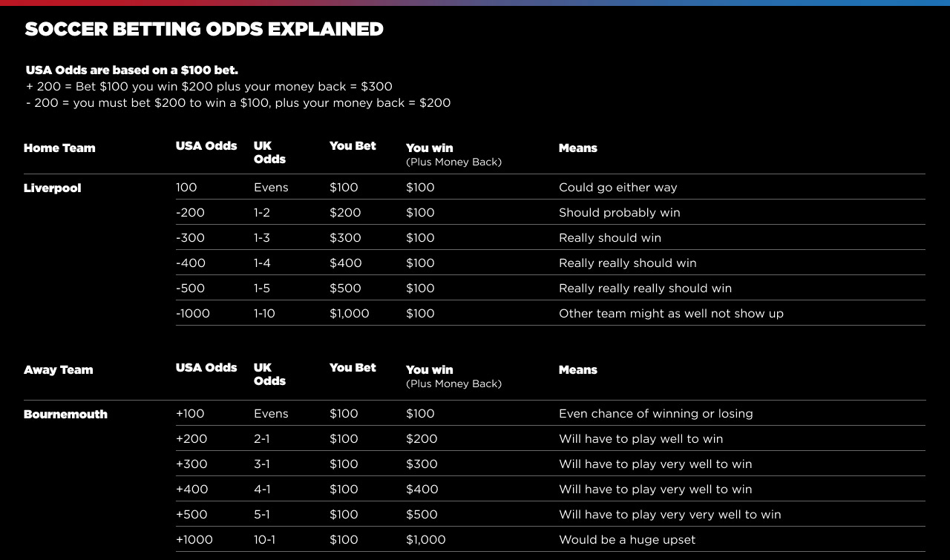The height and width of the screenshot is (560, 950).
Task: Click 'Will have to play well to win' text
Action: (641, 439)
